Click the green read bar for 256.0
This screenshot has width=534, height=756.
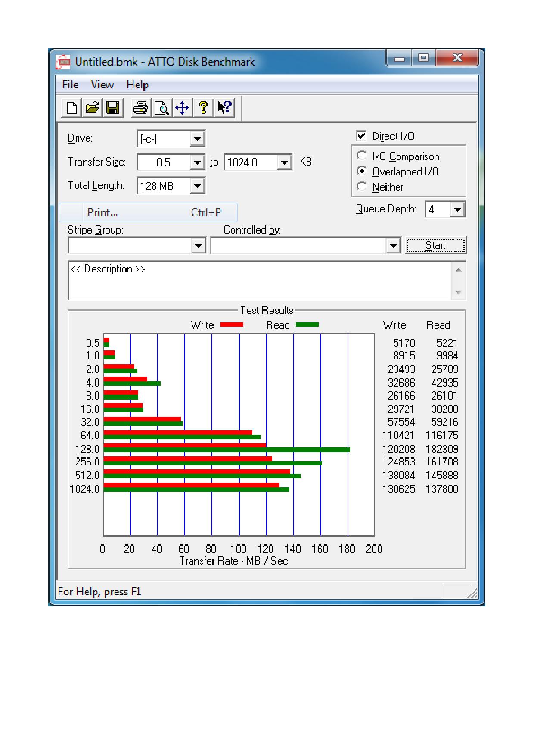[x=213, y=463]
